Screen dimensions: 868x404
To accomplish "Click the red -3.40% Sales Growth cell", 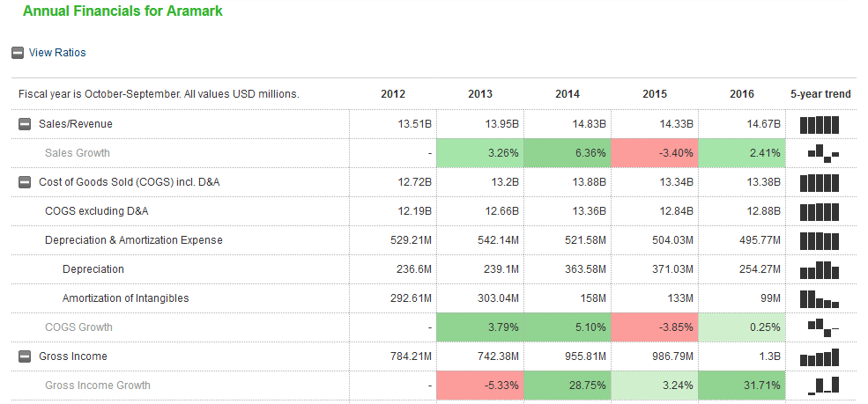I will click(x=655, y=153).
